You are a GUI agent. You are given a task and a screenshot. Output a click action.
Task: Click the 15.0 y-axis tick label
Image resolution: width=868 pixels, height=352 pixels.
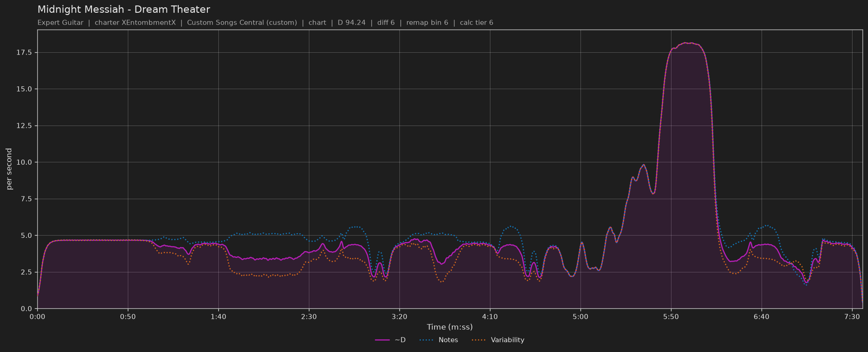point(24,89)
